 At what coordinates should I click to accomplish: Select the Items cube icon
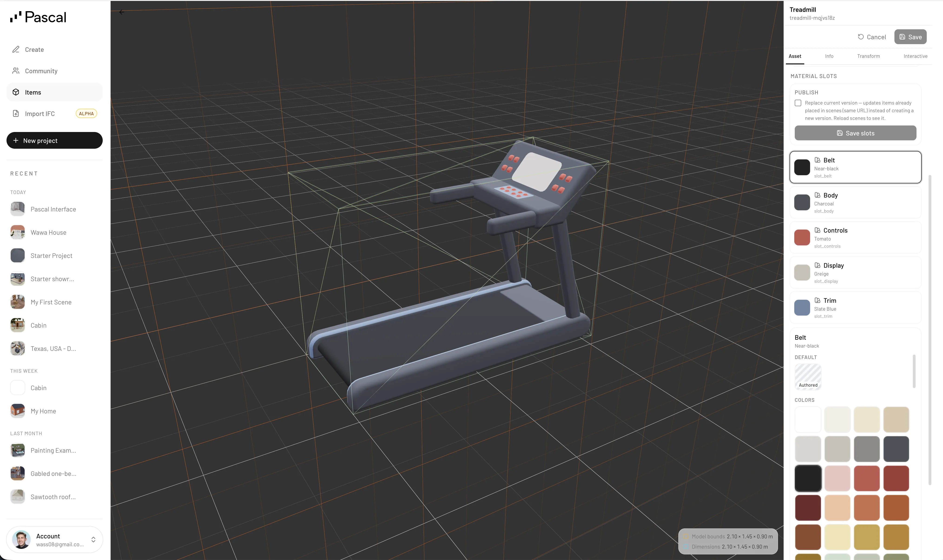click(x=16, y=92)
